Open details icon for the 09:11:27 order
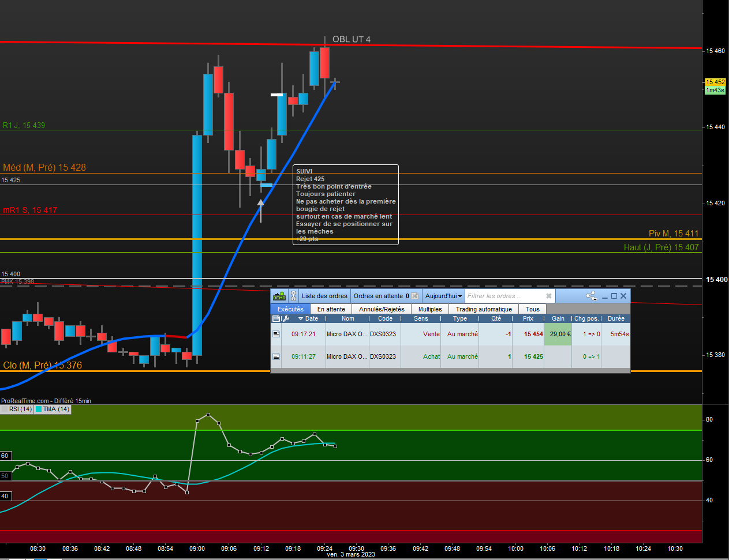 click(x=276, y=356)
